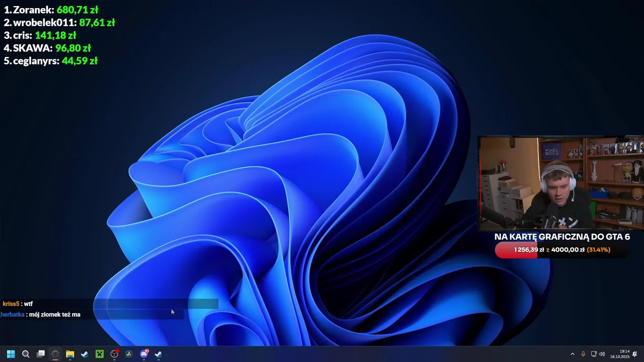This screenshot has height=362, width=644.
Task: Click donor 'SKAWA' row
Action: pos(47,48)
